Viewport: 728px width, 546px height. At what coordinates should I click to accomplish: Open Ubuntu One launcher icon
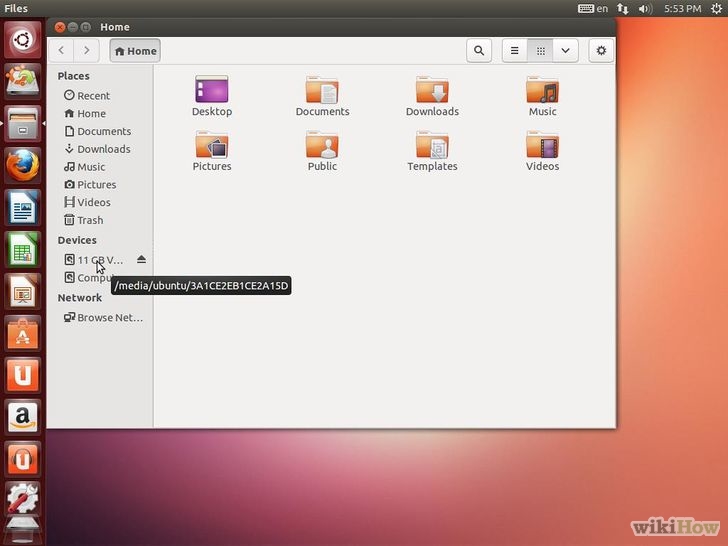pos(22,375)
